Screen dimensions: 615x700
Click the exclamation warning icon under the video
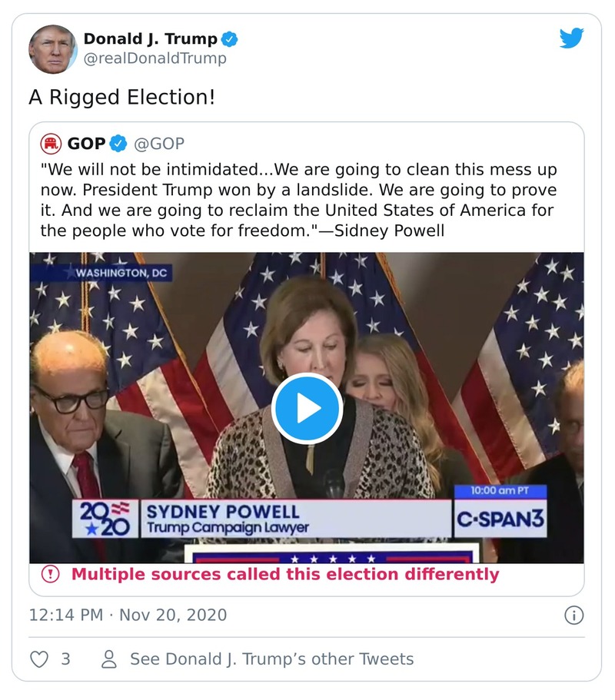[51, 574]
